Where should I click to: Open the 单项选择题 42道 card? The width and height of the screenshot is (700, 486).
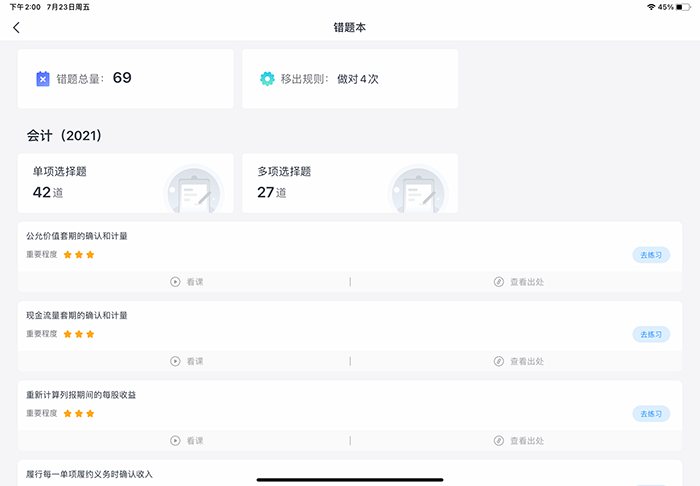pyautogui.click(x=126, y=182)
